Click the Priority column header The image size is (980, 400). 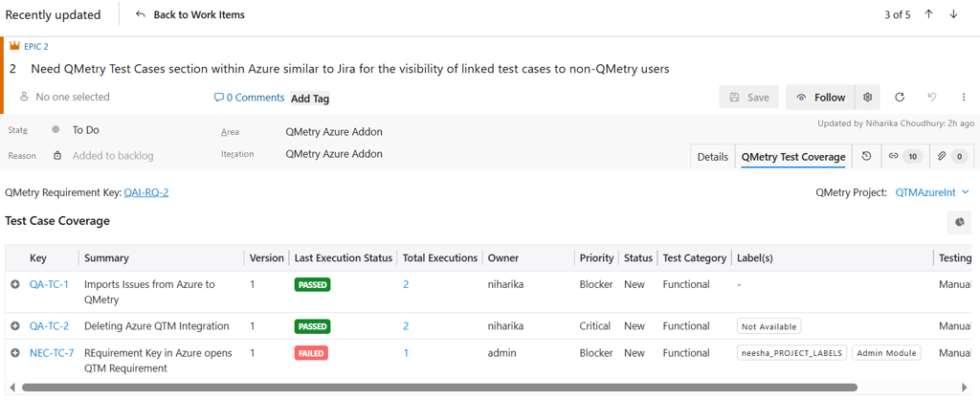pyautogui.click(x=596, y=258)
